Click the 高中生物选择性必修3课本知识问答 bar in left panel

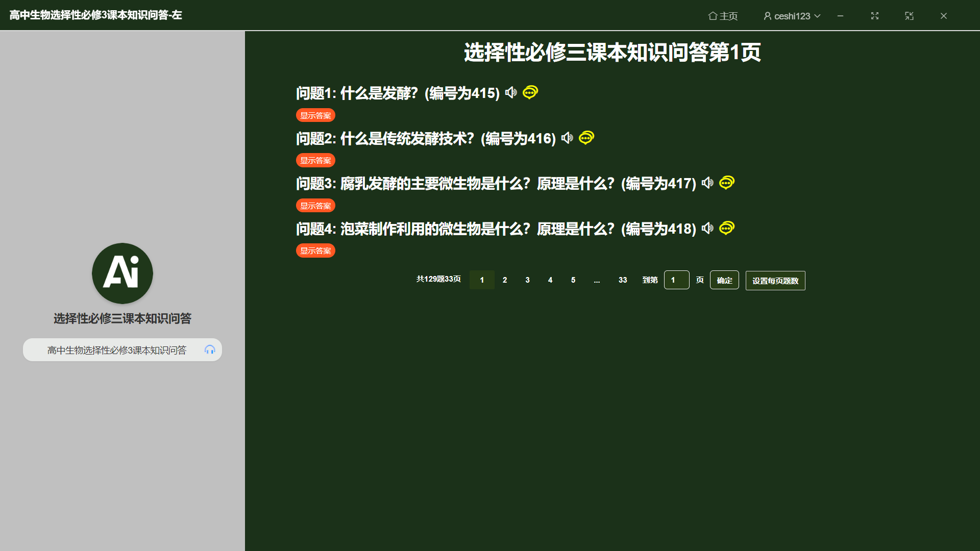[122, 350]
